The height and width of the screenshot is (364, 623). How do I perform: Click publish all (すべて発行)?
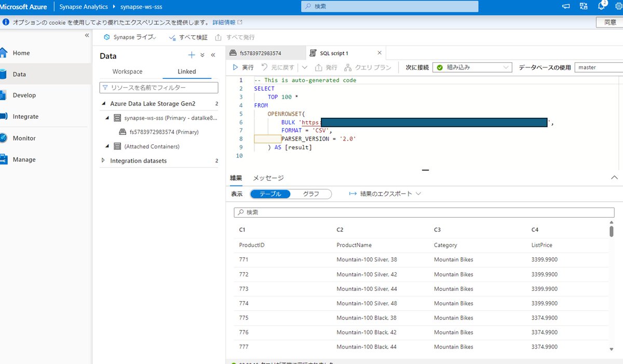coord(235,37)
